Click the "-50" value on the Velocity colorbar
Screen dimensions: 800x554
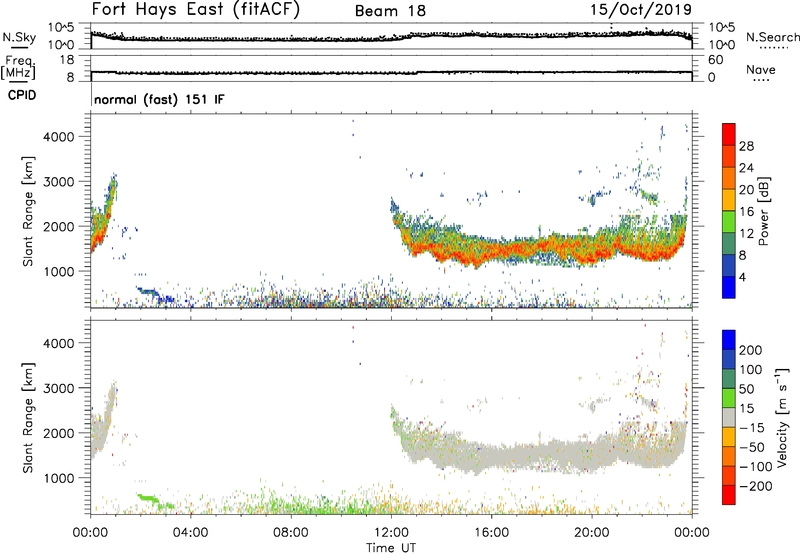[x=752, y=447]
